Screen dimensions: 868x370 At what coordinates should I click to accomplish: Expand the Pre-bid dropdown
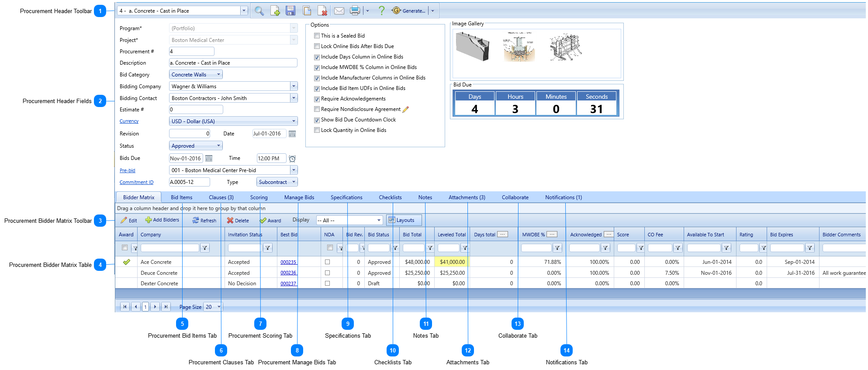click(294, 170)
